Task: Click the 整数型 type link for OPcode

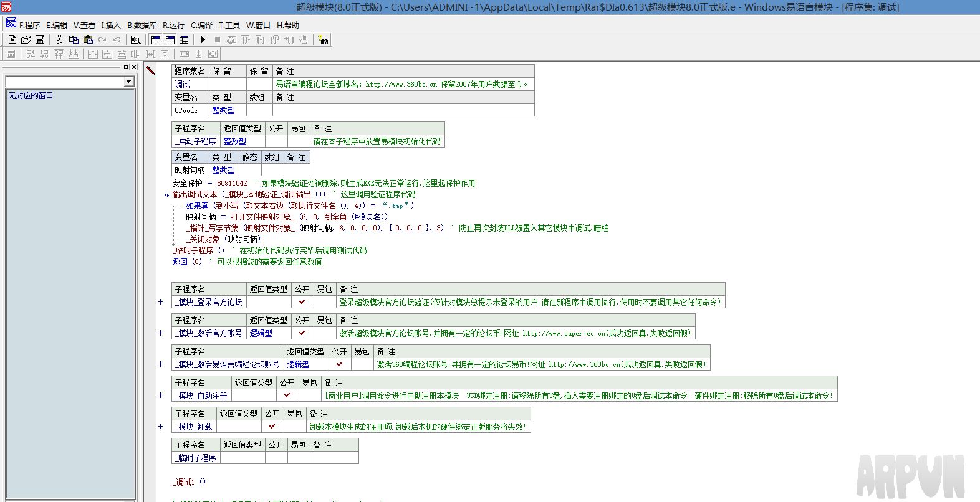Action: coord(223,110)
